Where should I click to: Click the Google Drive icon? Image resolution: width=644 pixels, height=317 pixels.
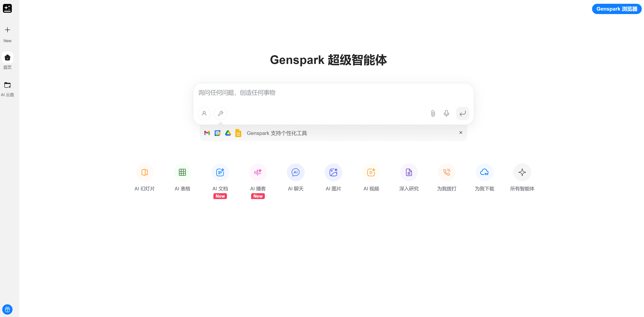pos(228,133)
